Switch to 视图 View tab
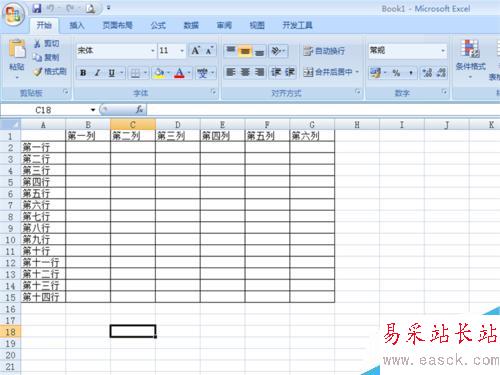Image resolution: width=500 pixels, height=375 pixels. click(x=257, y=25)
